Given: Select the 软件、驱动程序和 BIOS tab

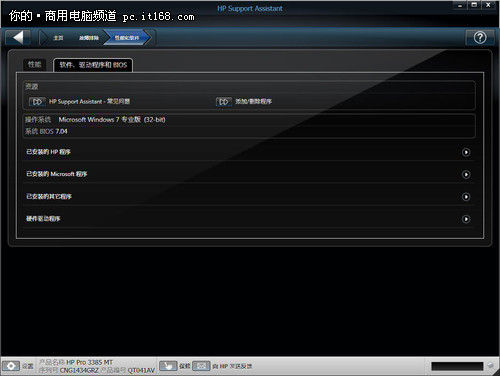Looking at the screenshot, I should tap(93, 65).
